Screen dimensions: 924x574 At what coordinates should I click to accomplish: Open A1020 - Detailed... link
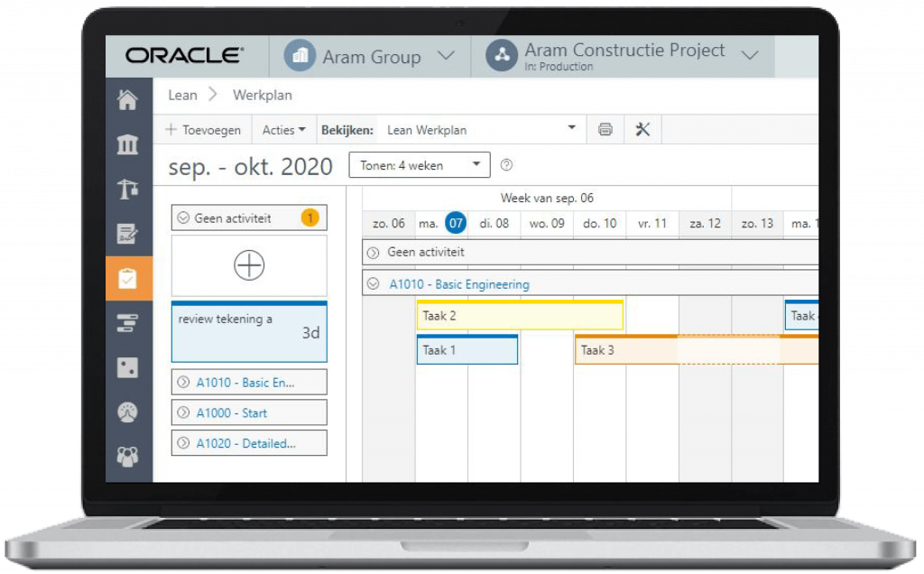coord(245,444)
